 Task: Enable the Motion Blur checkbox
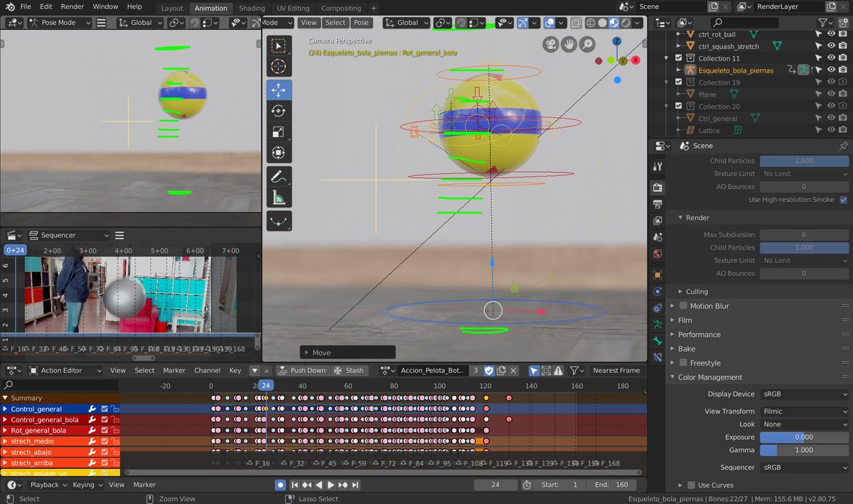click(x=684, y=306)
